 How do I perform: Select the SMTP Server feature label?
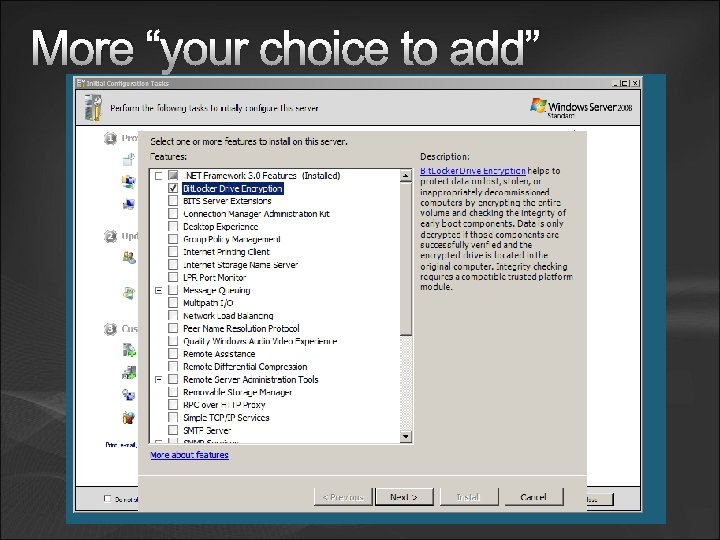point(207,430)
